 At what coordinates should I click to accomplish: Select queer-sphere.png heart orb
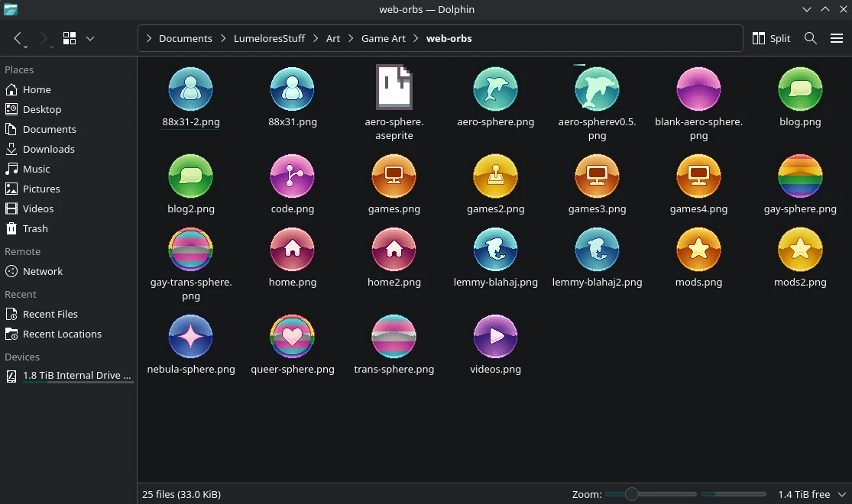(293, 336)
